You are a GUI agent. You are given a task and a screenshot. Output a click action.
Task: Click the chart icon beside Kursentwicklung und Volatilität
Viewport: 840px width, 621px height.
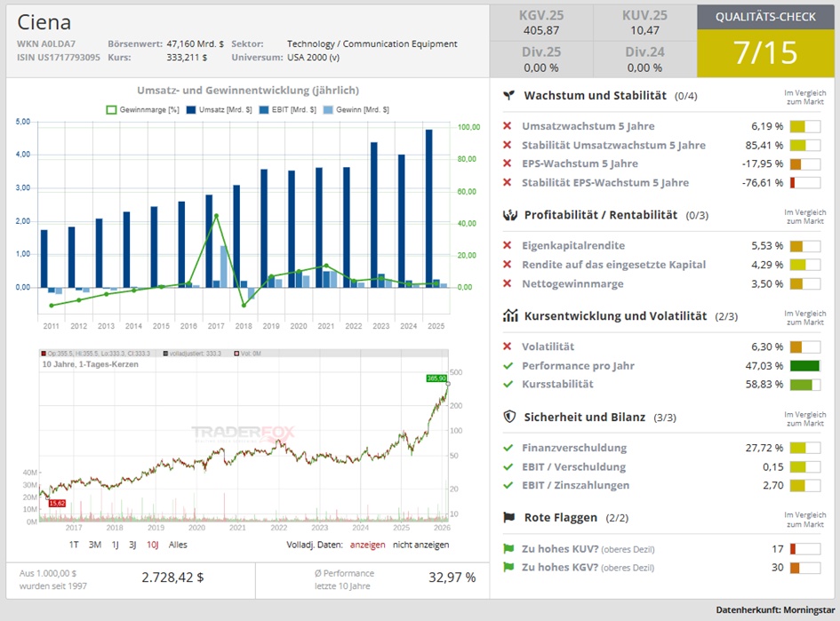509,315
